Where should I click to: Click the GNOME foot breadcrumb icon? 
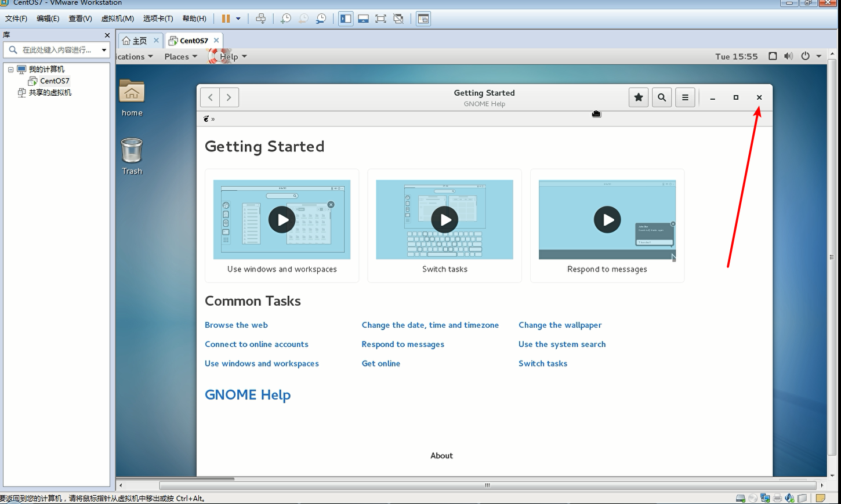pos(206,119)
